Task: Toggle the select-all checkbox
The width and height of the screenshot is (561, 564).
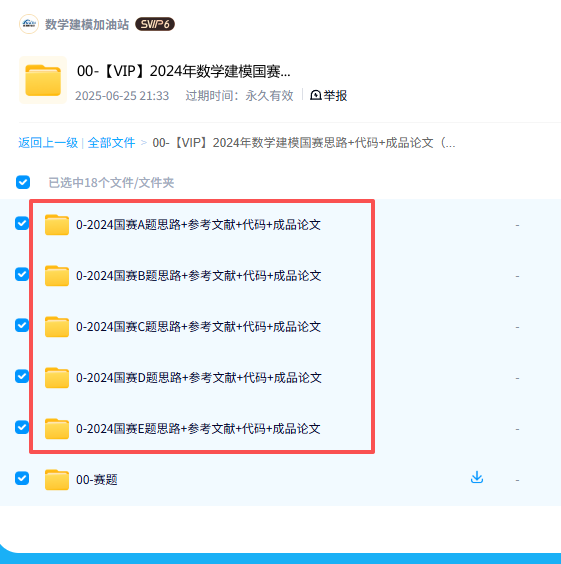Action: pyautogui.click(x=23, y=182)
